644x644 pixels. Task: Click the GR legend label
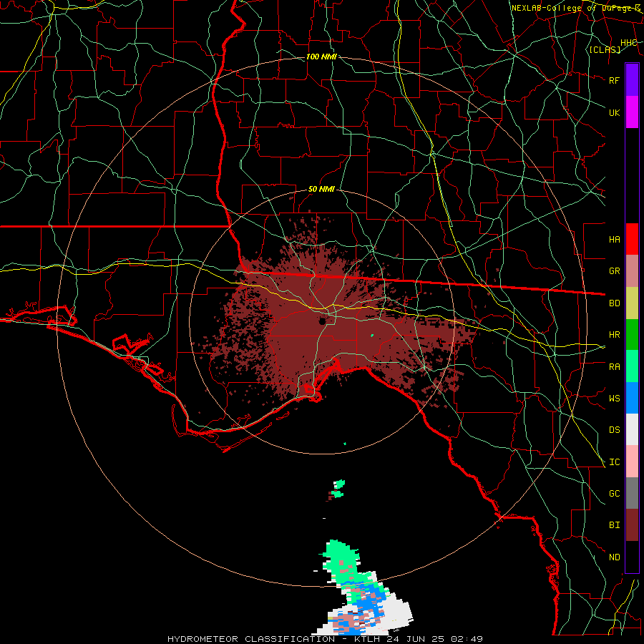point(614,271)
